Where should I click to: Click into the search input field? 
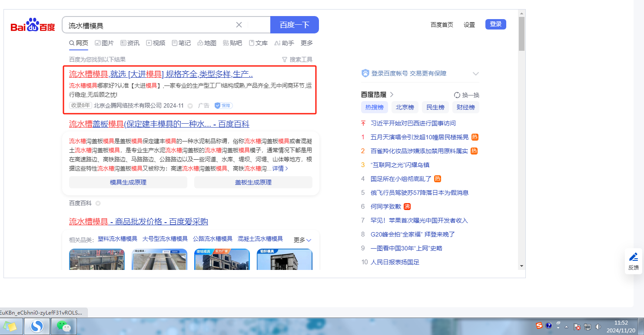(x=148, y=25)
